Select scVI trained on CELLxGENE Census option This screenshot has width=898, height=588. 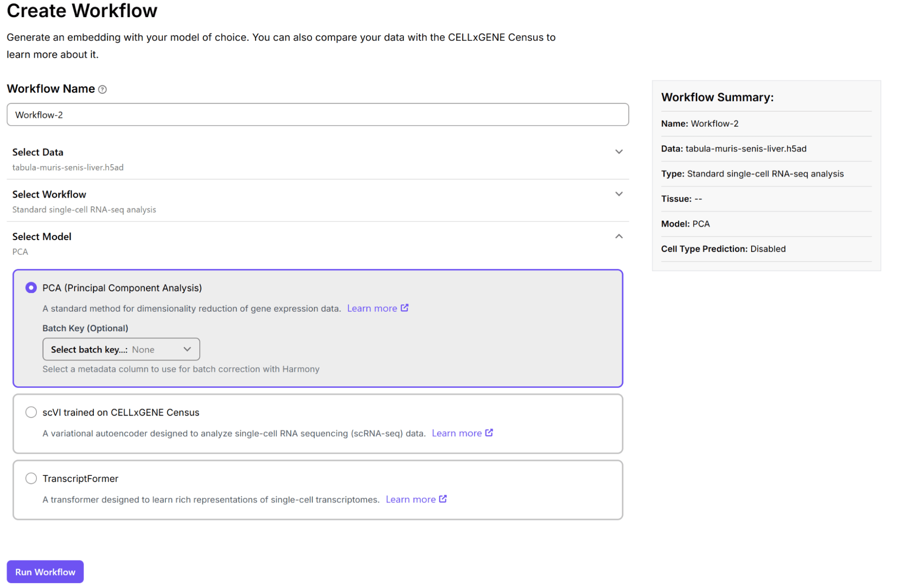pos(31,412)
